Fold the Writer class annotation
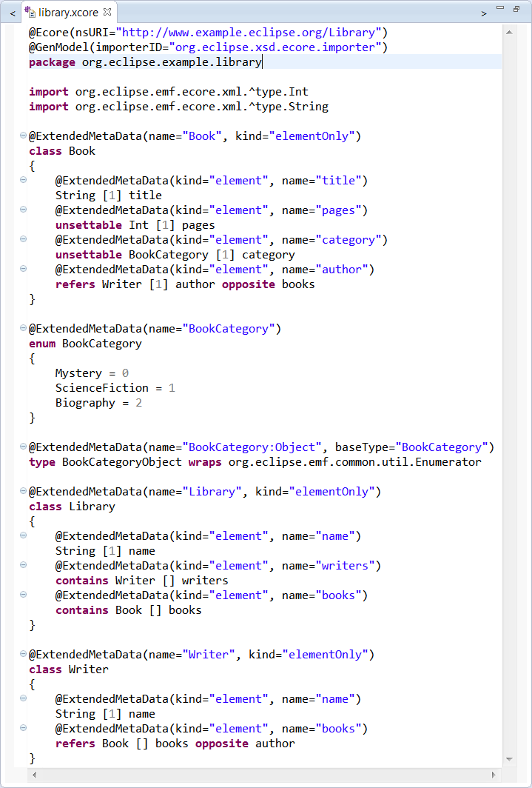Viewport: 532px width, 788px height. 23,655
